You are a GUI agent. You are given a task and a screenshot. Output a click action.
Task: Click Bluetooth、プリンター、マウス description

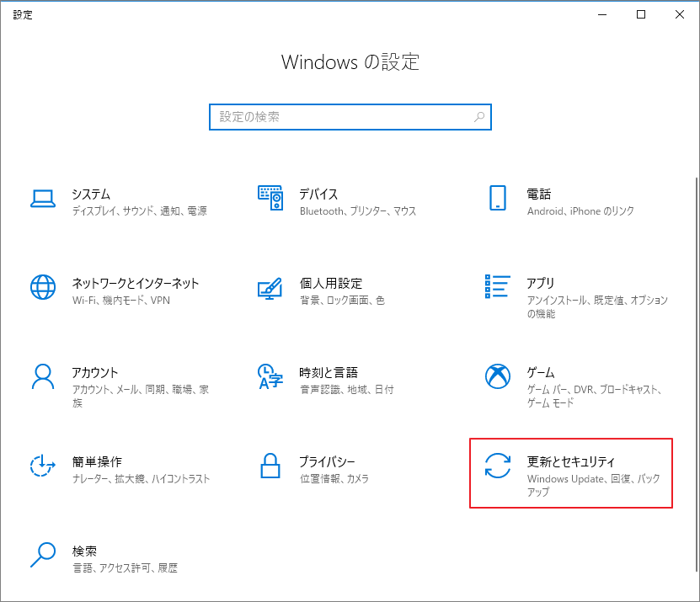coord(358,211)
